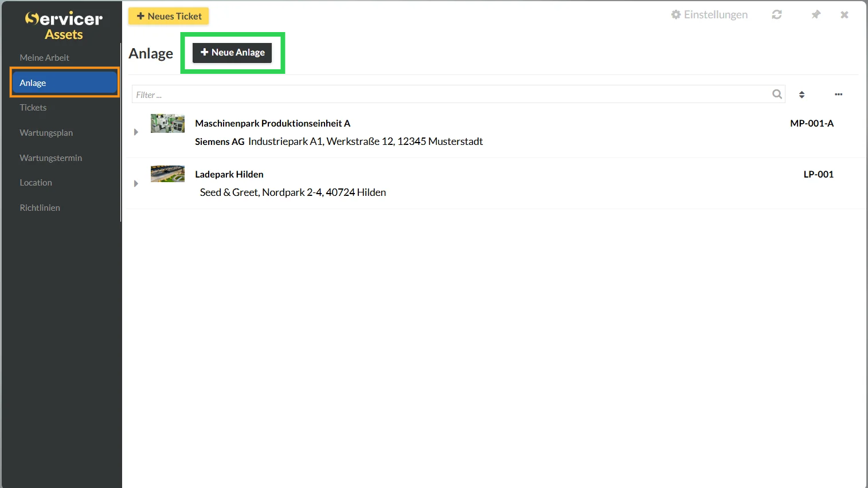This screenshot has width=868, height=488.
Task: Open the Tickets section
Action: 33,108
